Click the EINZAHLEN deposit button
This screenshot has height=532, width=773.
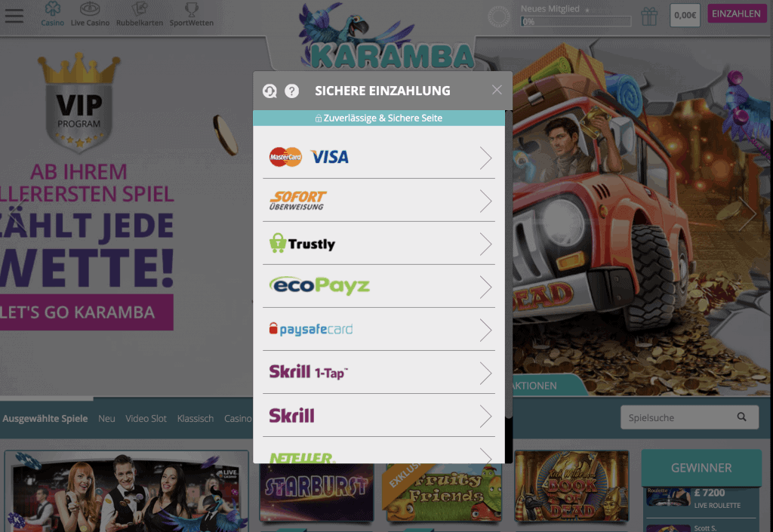pos(736,14)
